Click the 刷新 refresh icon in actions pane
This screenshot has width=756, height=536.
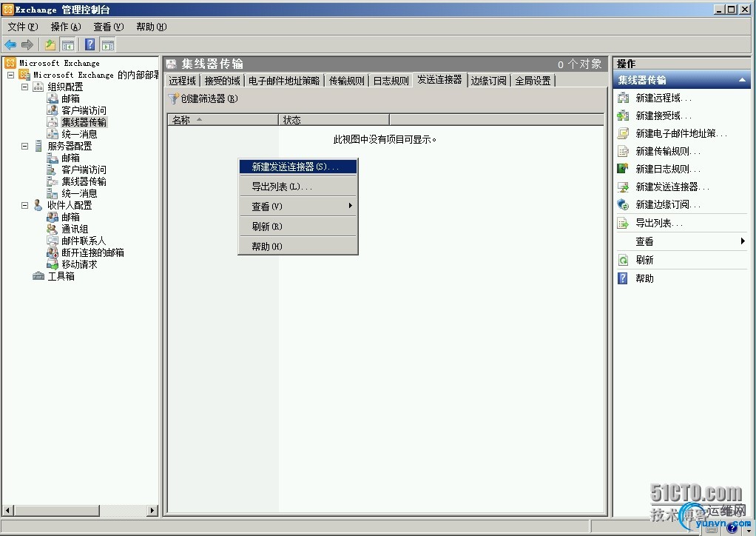[623, 260]
